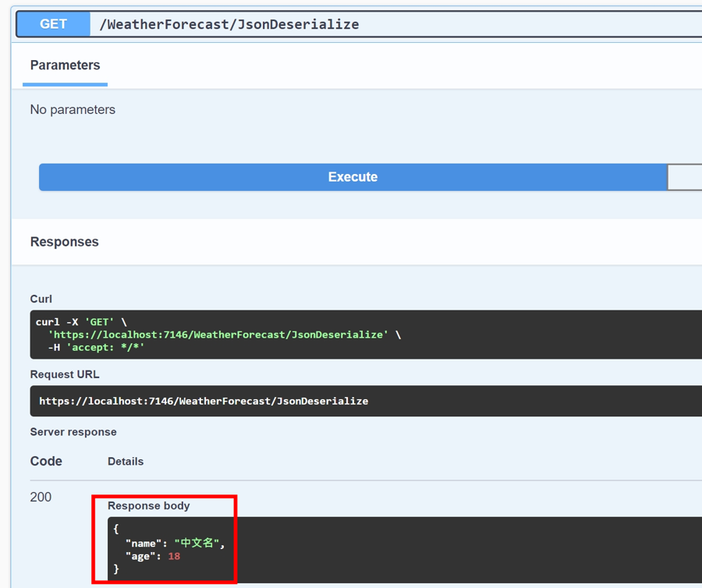The height and width of the screenshot is (588, 702).
Task: Click the "中文名" value in response JSON
Action: coord(196,543)
